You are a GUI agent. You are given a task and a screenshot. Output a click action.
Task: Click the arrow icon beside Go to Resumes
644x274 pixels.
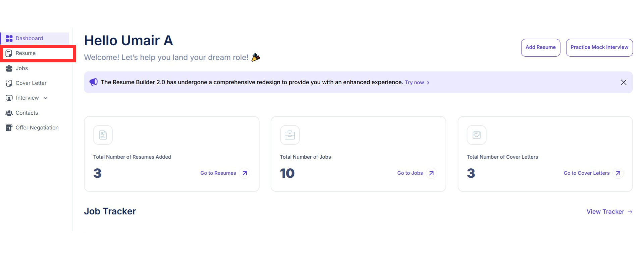click(245, 173)
